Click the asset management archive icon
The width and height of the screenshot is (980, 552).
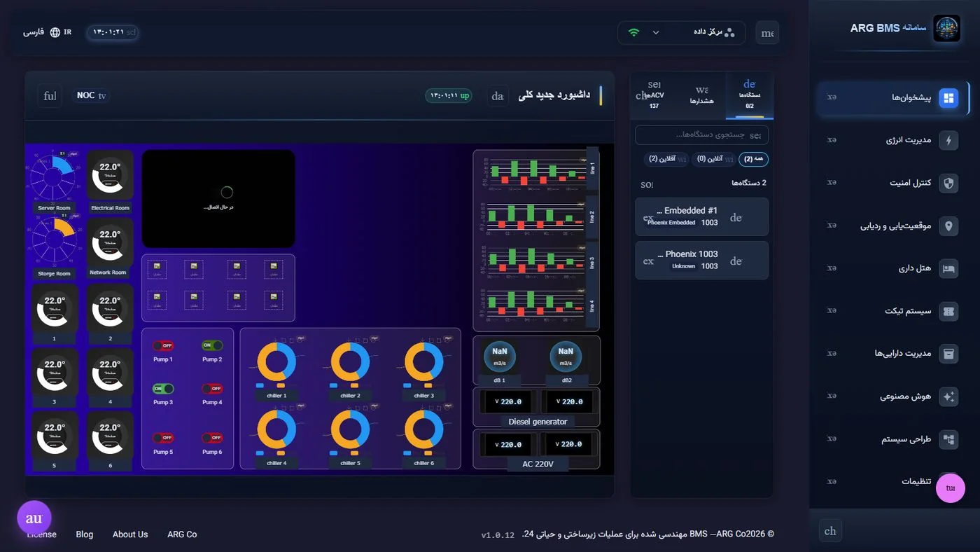[x=948, y=354]
